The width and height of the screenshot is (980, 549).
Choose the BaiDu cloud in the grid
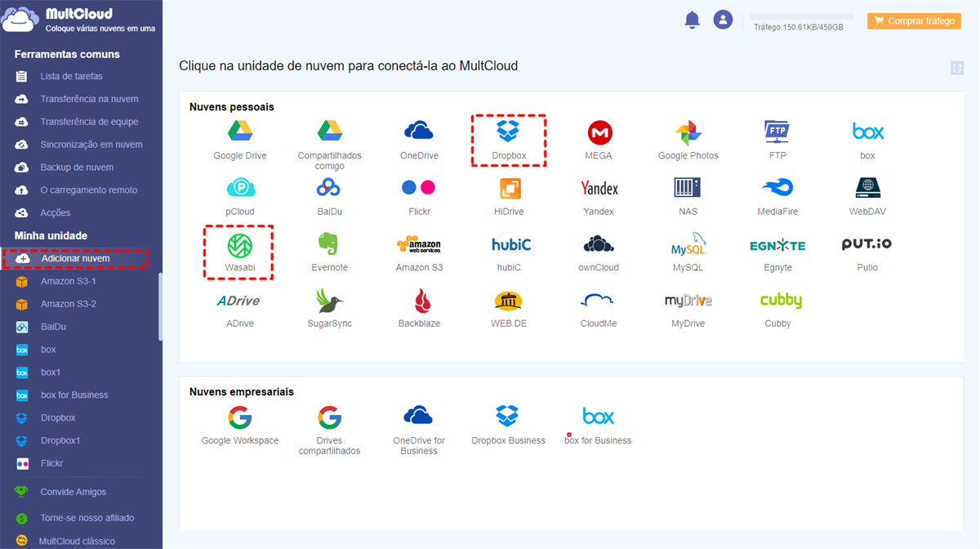click(329, 188)
